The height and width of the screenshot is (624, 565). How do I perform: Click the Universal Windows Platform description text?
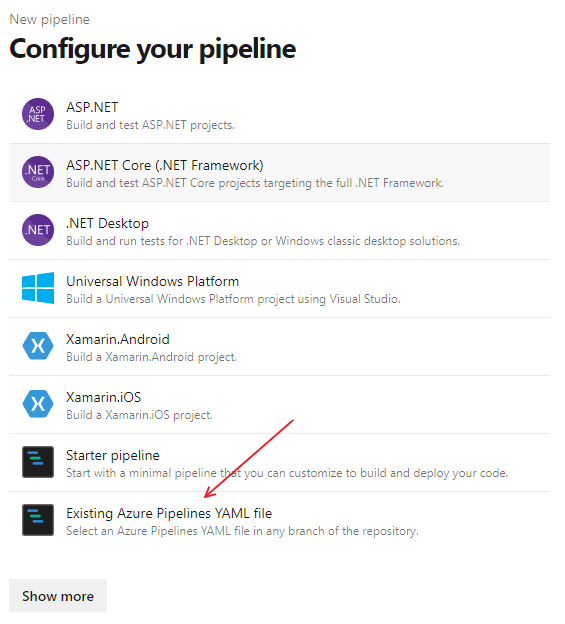click(233, 299)
